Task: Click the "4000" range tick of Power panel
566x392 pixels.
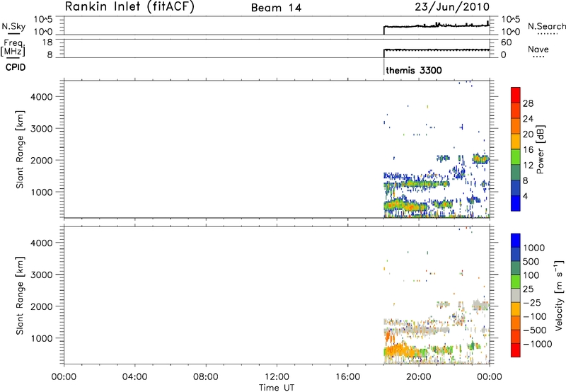Action: tap(42, 97)
